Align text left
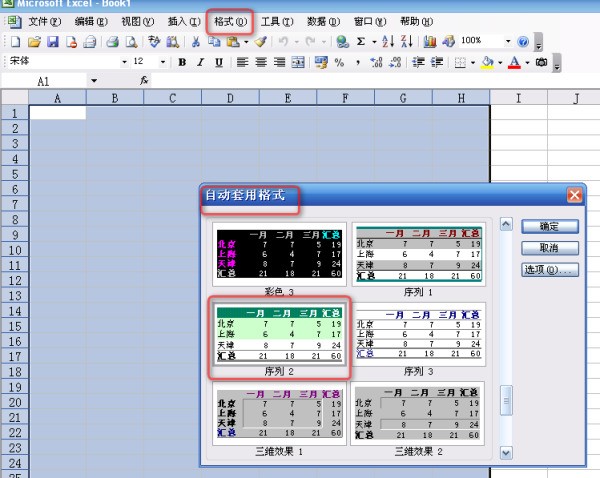The width and height of the screenshot is (600, 478). pyautogui.click(x=242, y=62)
